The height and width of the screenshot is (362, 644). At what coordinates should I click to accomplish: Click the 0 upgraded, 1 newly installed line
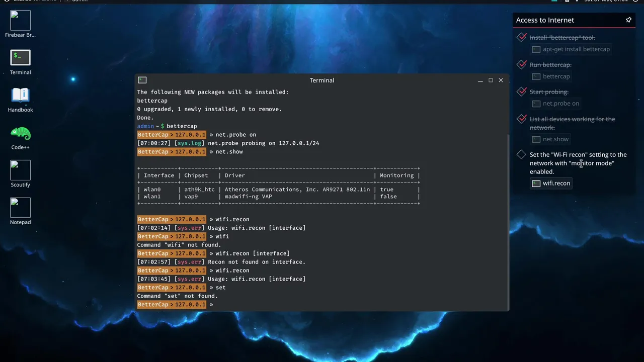[x=209, y=109]
